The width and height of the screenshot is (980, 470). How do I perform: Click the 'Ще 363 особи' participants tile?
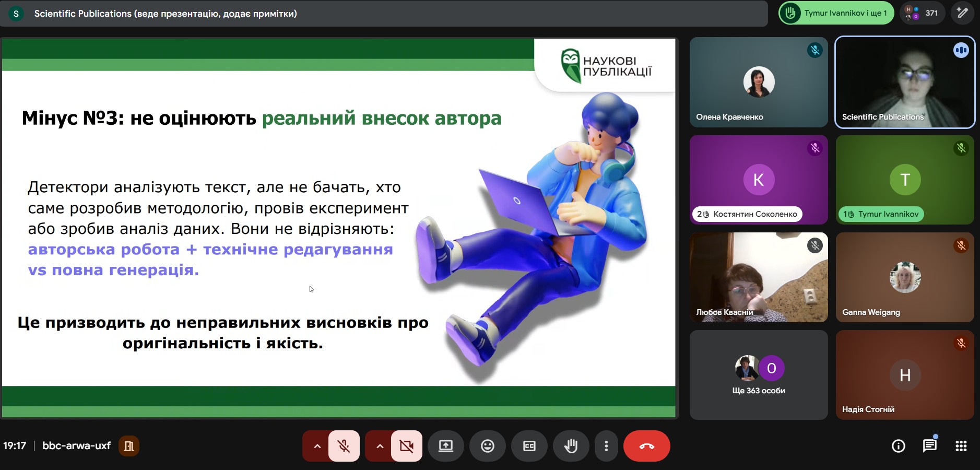[758, 375]
